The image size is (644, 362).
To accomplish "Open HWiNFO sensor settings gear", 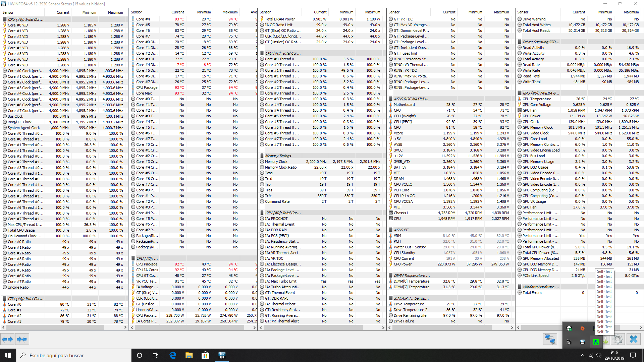I will 617,339.
